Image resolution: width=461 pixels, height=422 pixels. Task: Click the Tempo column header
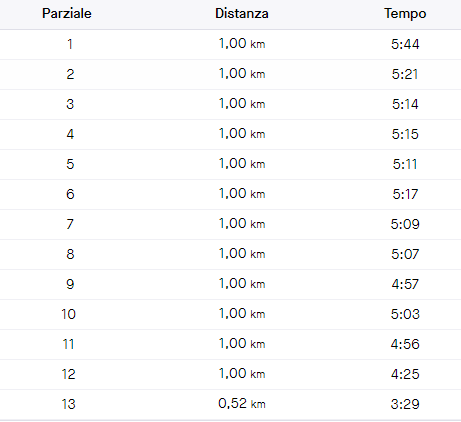pos(405,14)
